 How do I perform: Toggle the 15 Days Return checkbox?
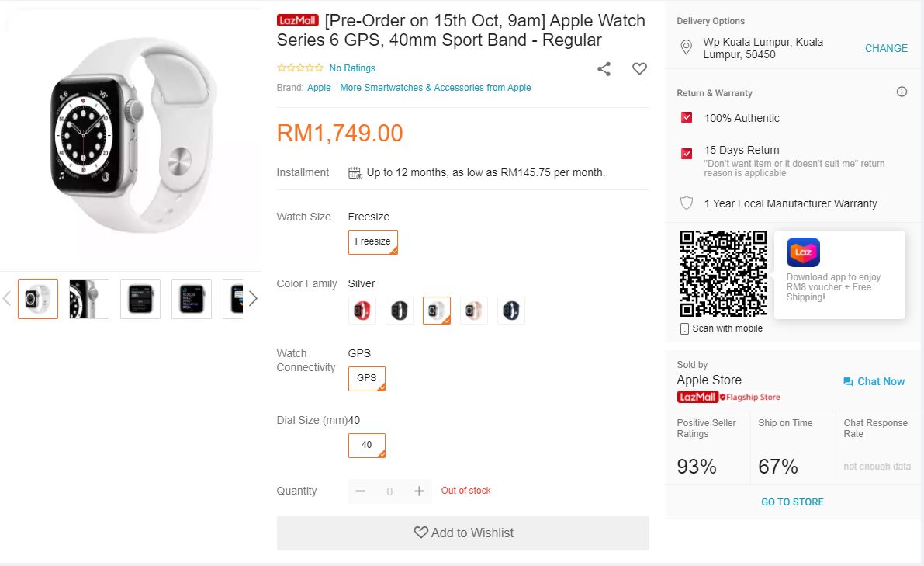[x=687, y=154]
